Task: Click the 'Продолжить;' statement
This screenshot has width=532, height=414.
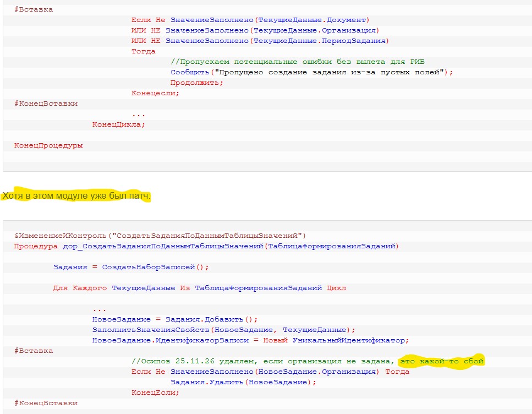Action: coord(197,83)
